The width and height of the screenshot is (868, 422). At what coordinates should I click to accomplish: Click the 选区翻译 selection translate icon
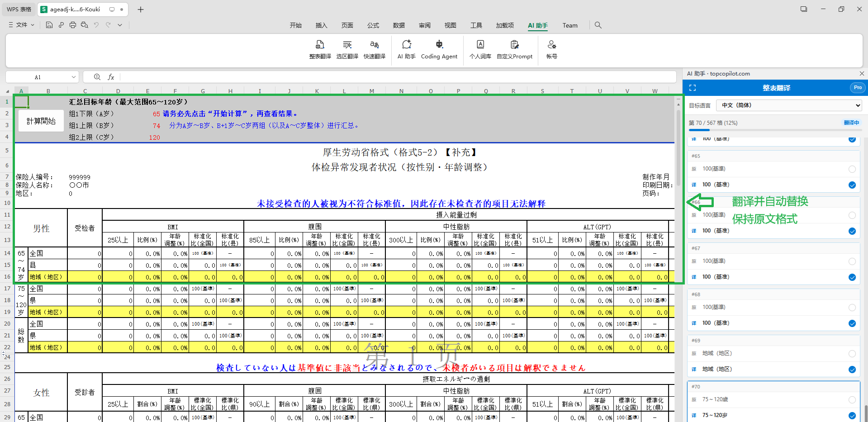pos(347,50)
